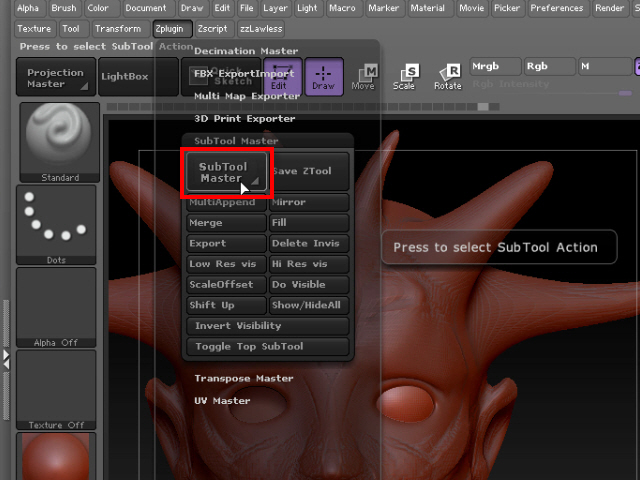Expand UV Master plugin section
This screenshot has width=640, height=480.
pyautogui.click(x=222, y=401)
